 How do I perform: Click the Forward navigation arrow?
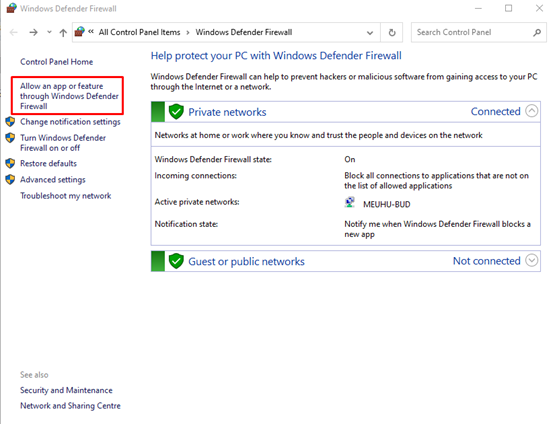33,33
